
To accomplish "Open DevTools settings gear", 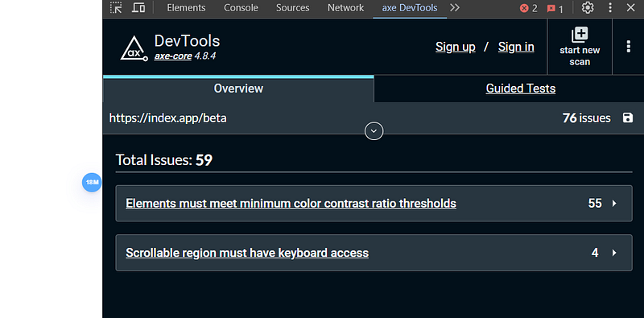I will click(588, 7).
